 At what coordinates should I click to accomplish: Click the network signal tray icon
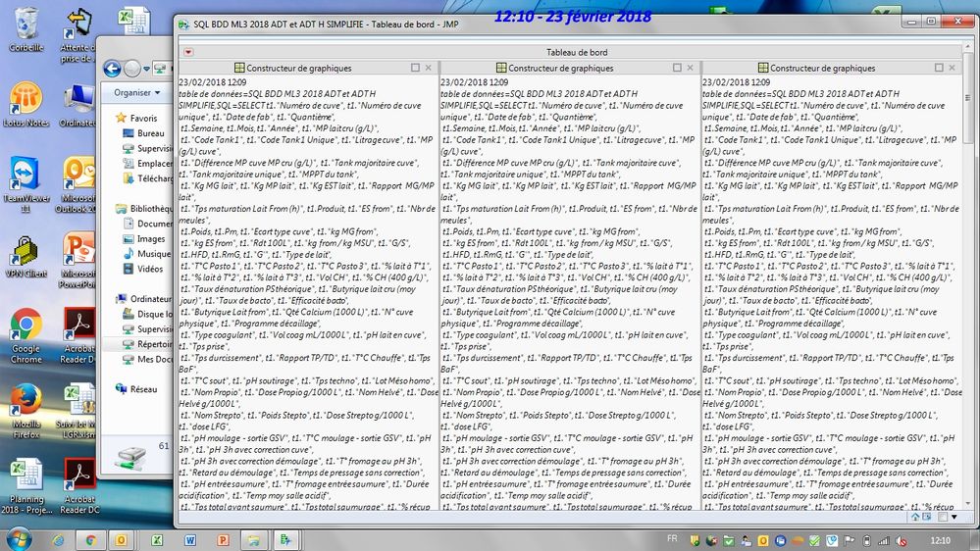[883, 541]
